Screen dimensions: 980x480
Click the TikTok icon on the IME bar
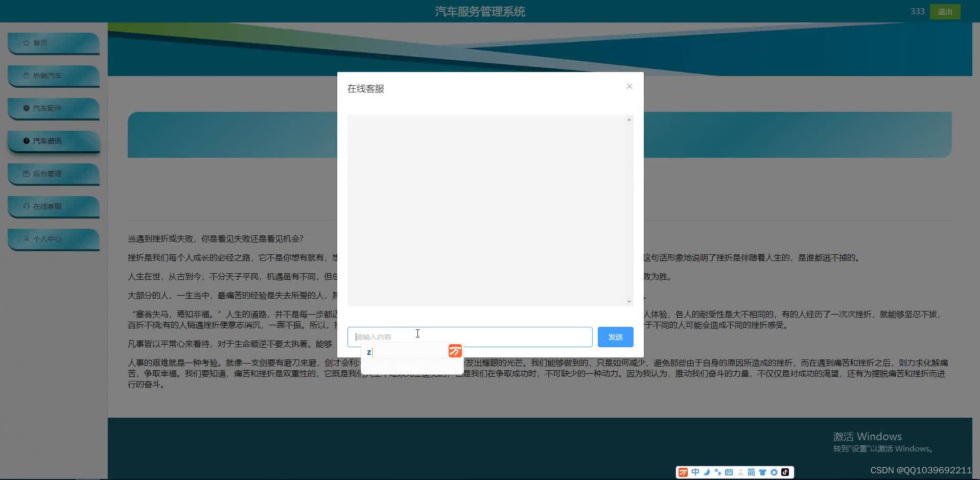(785, 472)
